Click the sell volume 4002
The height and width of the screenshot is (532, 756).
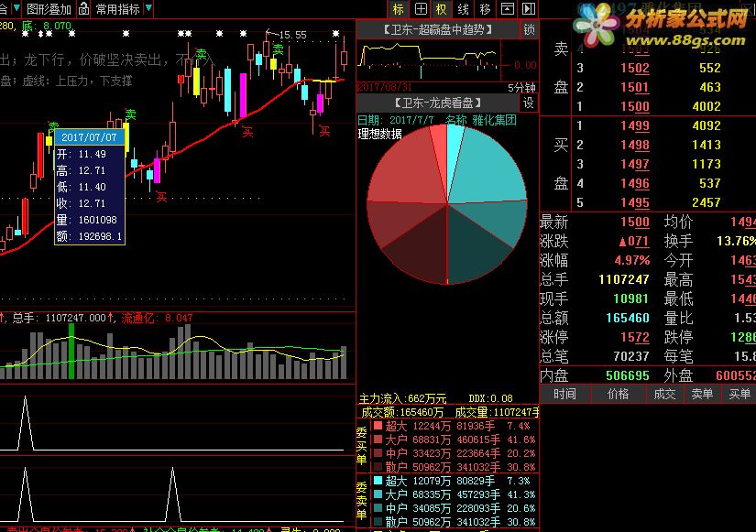(707, 106)
